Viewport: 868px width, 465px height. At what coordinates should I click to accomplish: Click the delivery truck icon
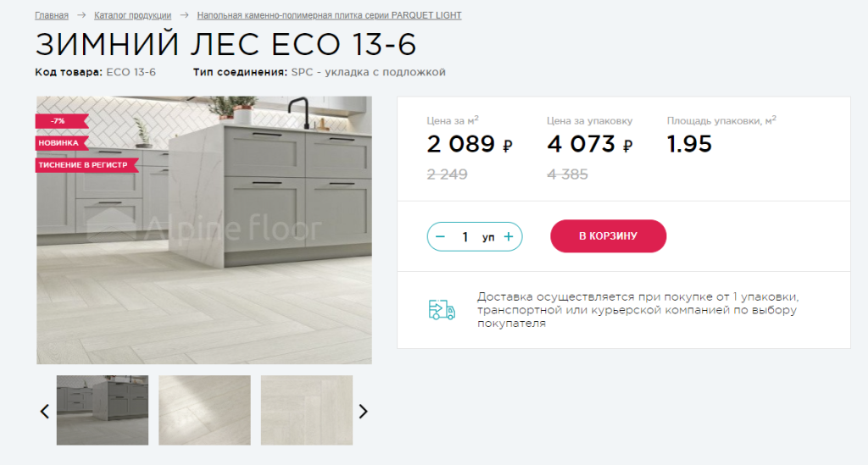pos(442,310)
